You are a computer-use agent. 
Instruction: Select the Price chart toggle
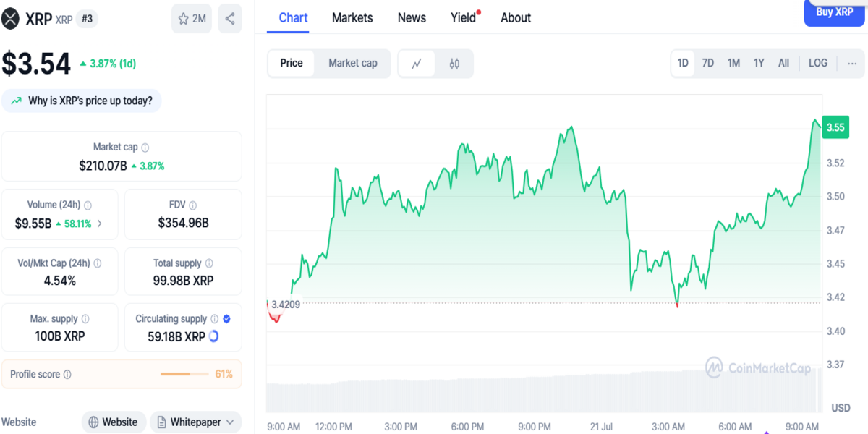292,63
